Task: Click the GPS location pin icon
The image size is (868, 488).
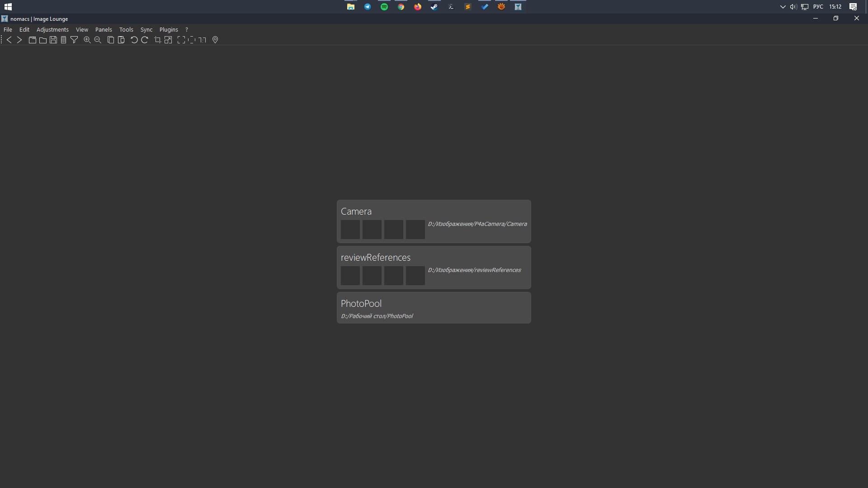Action: click(x=215, y=40)
